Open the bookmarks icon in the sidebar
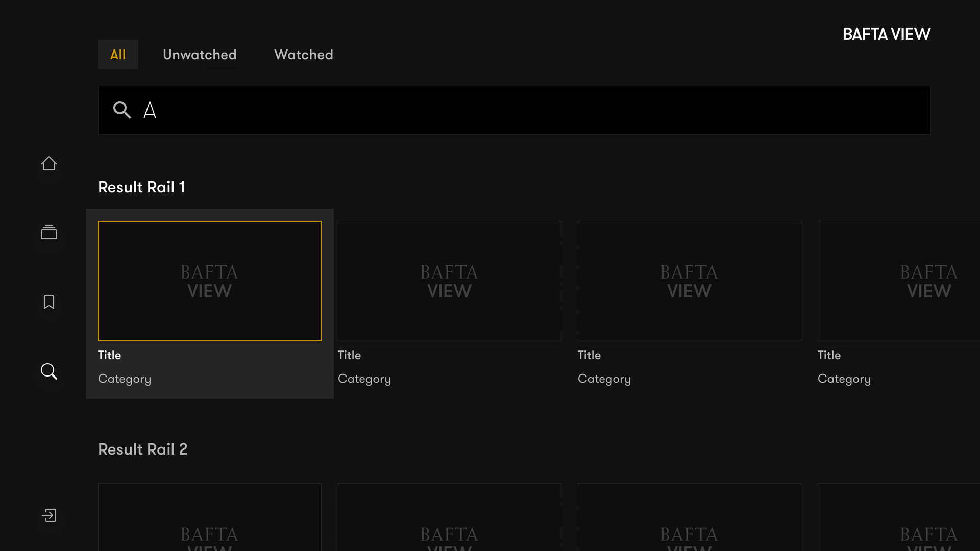Screen dimensions: 980x551 click(x=48, y=302)
